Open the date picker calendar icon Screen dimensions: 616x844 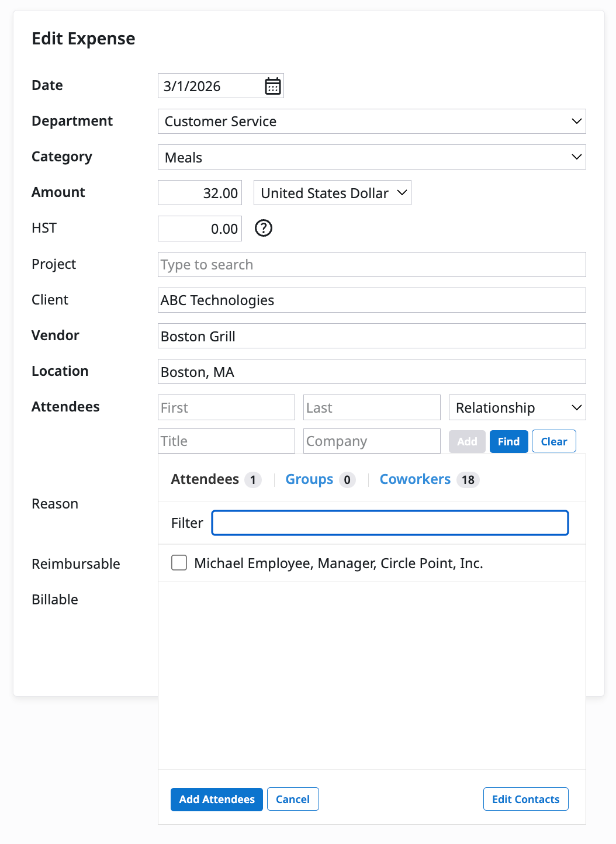tap(272, 86)
